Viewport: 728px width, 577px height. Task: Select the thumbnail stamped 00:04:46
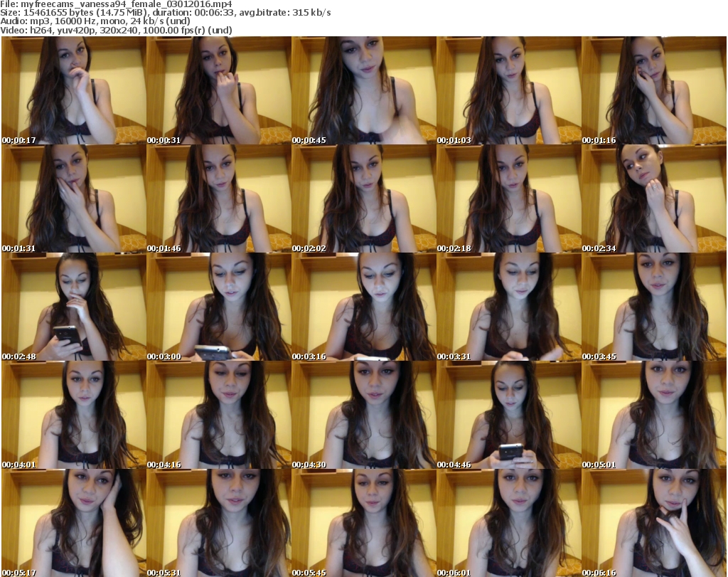509,415
